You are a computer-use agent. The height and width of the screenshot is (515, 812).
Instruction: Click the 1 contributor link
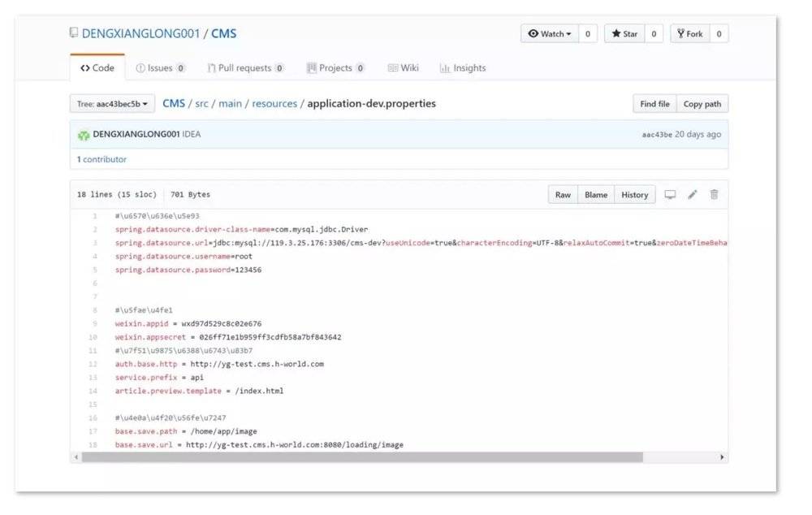coord(101,159)
